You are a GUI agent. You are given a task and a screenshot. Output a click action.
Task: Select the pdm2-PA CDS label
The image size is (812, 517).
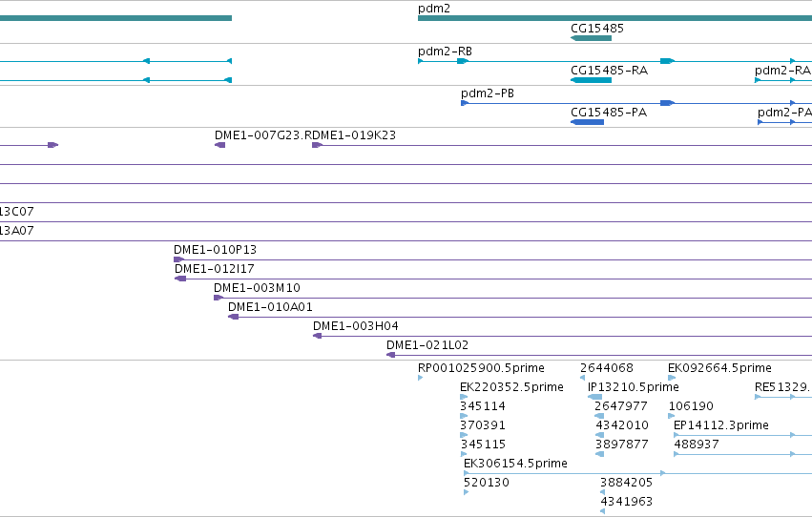tap(784, 113)
